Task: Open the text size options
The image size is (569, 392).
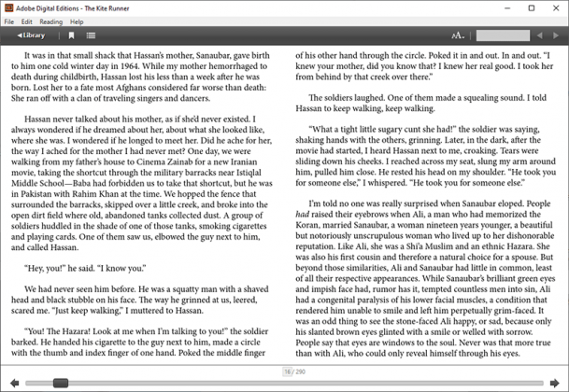Action: coord(458,35)
